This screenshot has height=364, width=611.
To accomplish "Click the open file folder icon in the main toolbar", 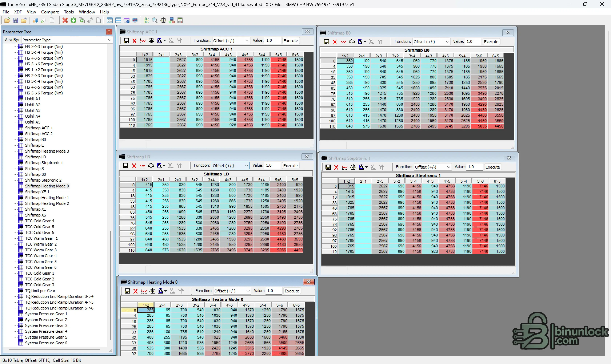I will click(x=7, y=20).
